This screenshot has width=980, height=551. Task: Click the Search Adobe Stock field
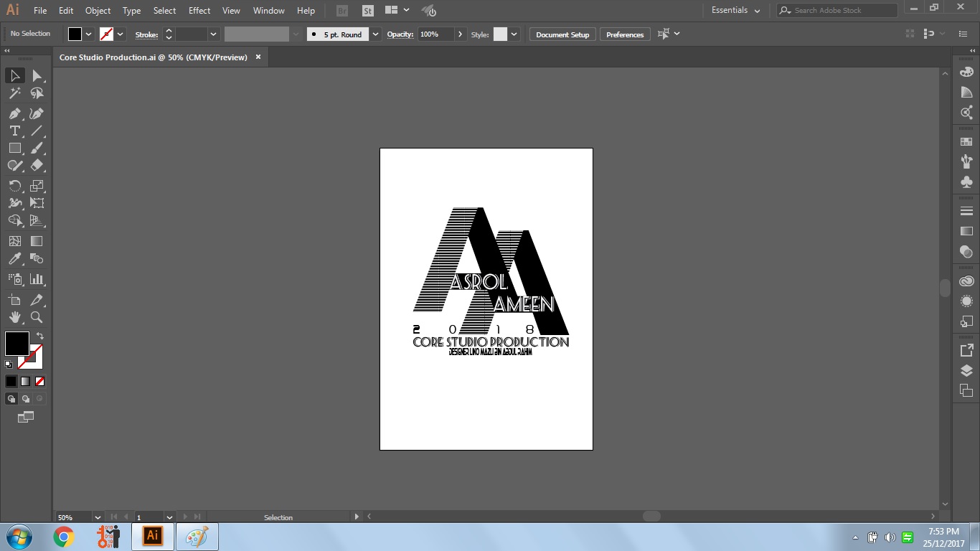pos(837,10)
